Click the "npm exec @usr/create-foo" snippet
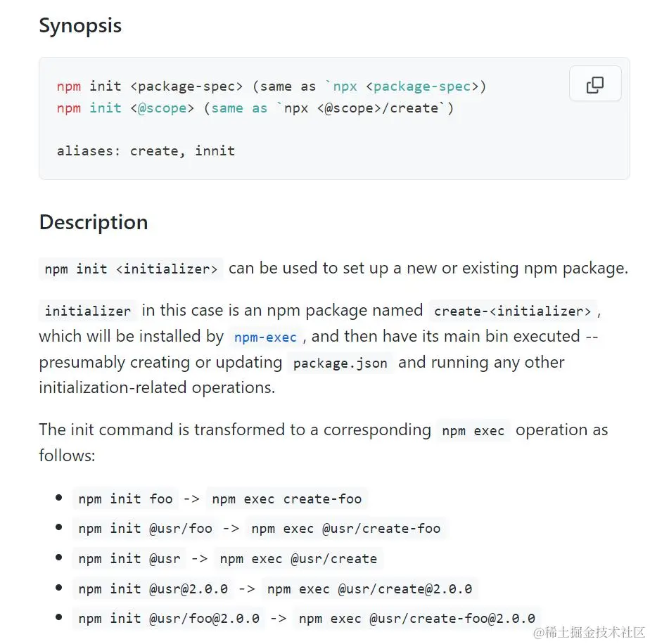Image resolution: width=650 pixels, height=644 pixels. point(345,529)
